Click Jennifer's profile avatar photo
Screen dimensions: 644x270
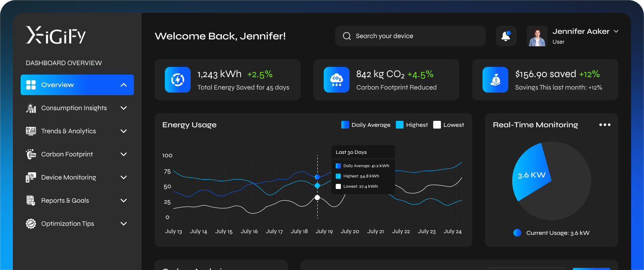click(x=537, y=36)
